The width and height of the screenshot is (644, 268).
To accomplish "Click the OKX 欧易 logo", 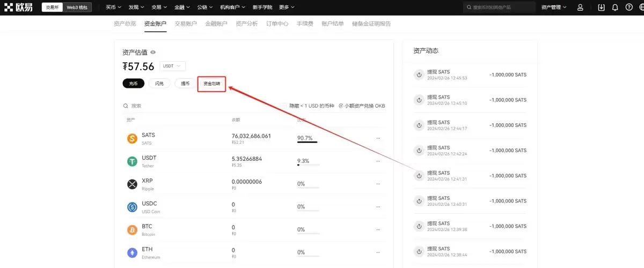I will [18, 8].
